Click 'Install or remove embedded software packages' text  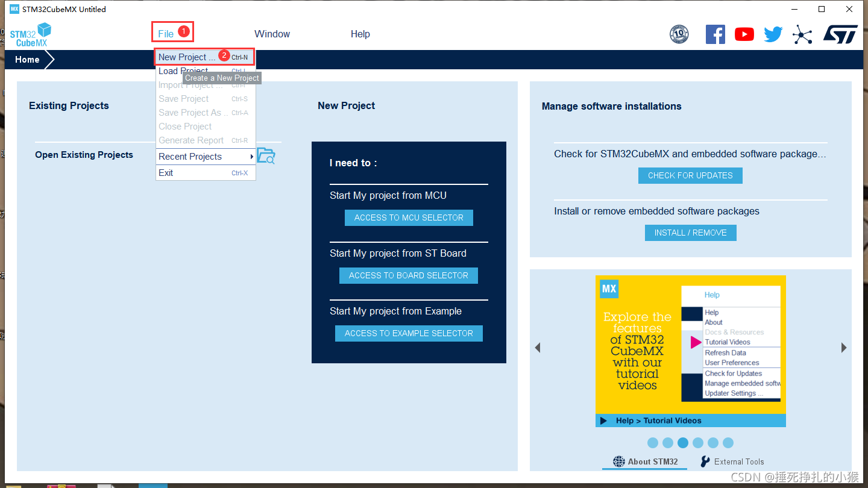[x=656, y=211]
